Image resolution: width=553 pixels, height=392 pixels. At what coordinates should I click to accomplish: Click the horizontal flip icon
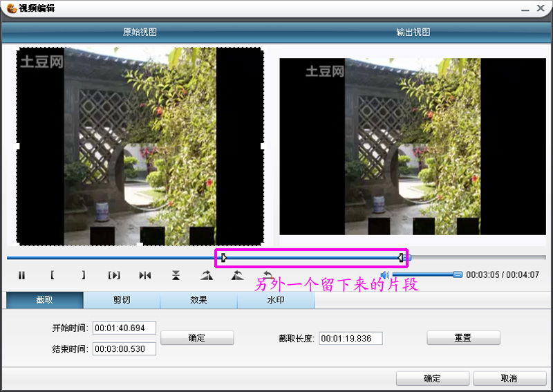tap(145, 275)
